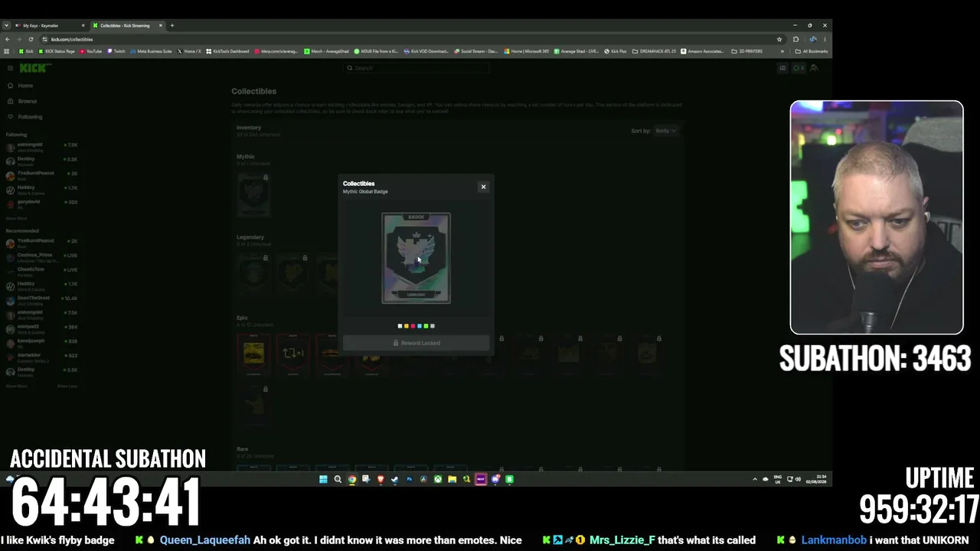Open a new browser tab
The width and height of the screenshot is (980, 551).
click(x=172, y=25)
